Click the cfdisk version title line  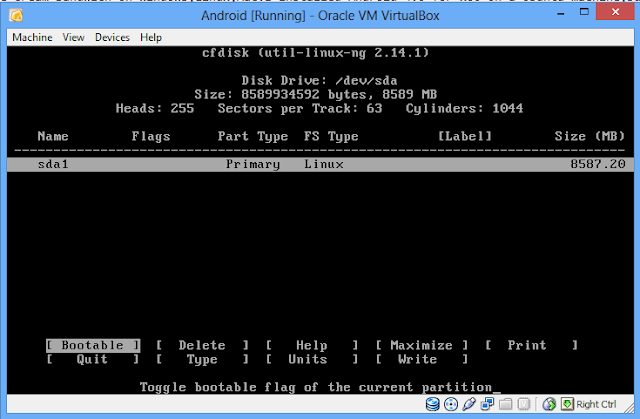[x=316, y=53]
